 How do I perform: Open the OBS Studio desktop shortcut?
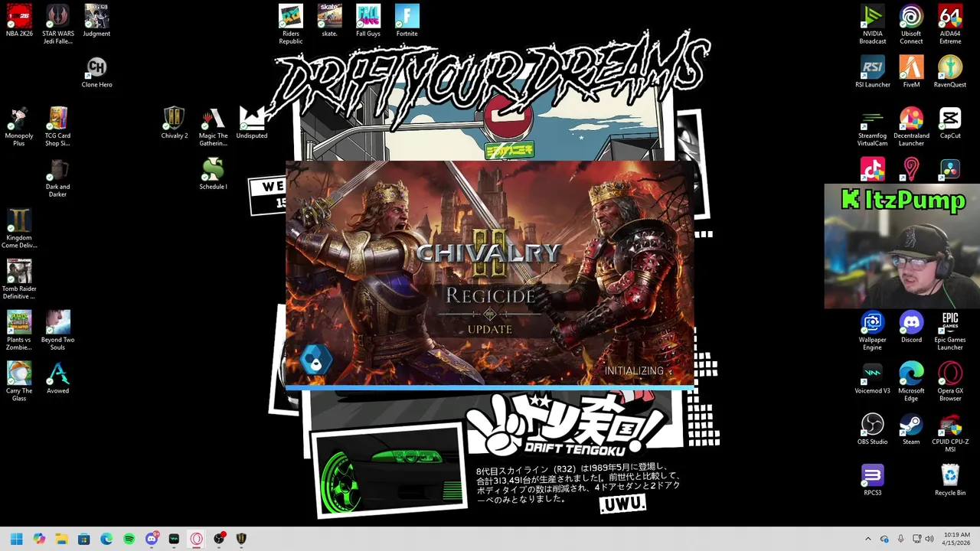[872, 429]
